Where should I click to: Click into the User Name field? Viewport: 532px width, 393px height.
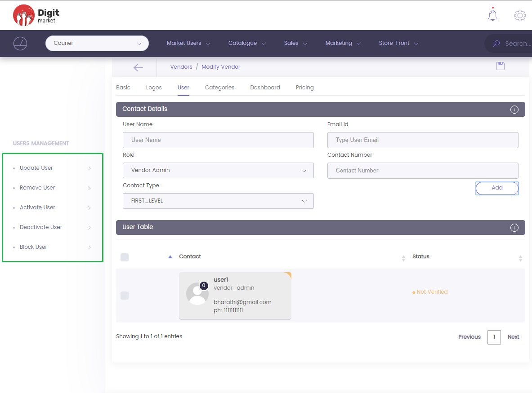(218, 140)
